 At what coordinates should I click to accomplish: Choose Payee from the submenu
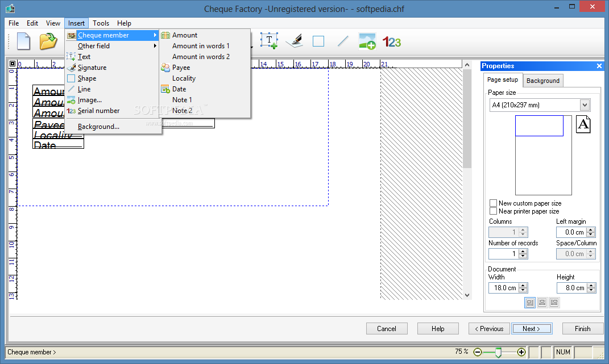[205, 68]
